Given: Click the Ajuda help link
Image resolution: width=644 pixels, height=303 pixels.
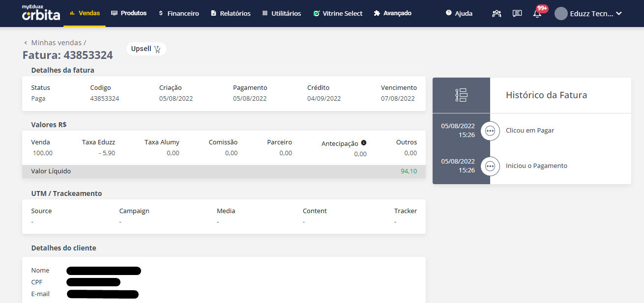Looking at the screenshot, I should [459, 13].
